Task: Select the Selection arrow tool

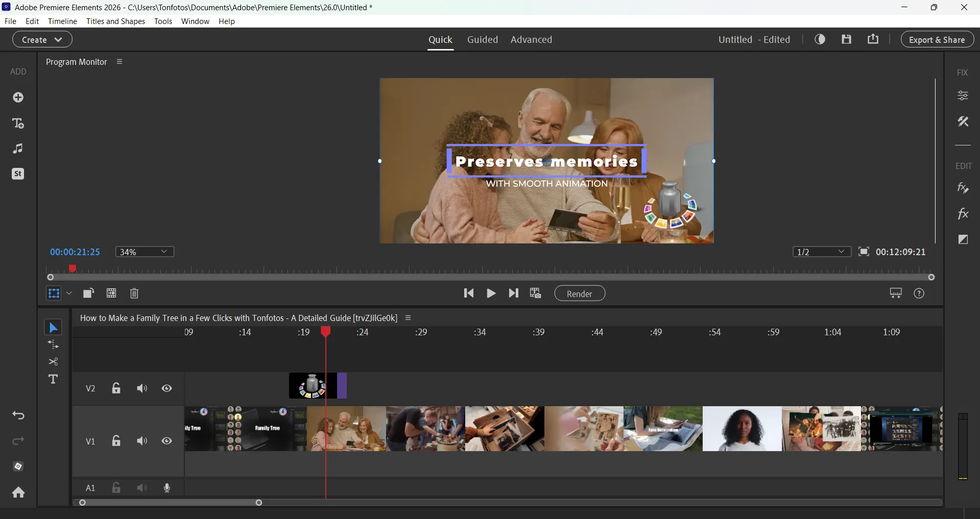Action: [x=53, y=327]
